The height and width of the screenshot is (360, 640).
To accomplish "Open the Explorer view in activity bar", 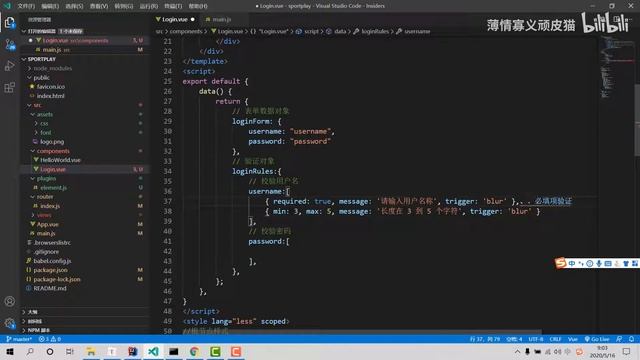I will point(9,22).
